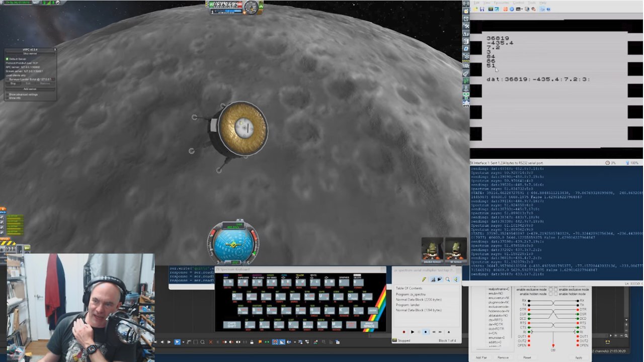Viewport: 644px width, 362px height.
Task: Open the FAR mod icon in KSP sidebar
Action: 466,66
